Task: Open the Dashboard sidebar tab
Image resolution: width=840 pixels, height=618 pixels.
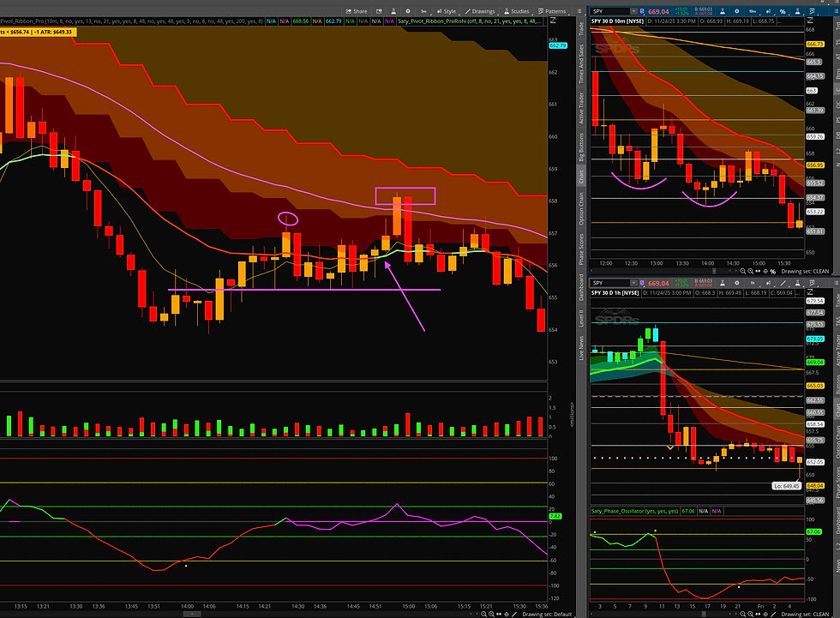Action: click(581, 288)
